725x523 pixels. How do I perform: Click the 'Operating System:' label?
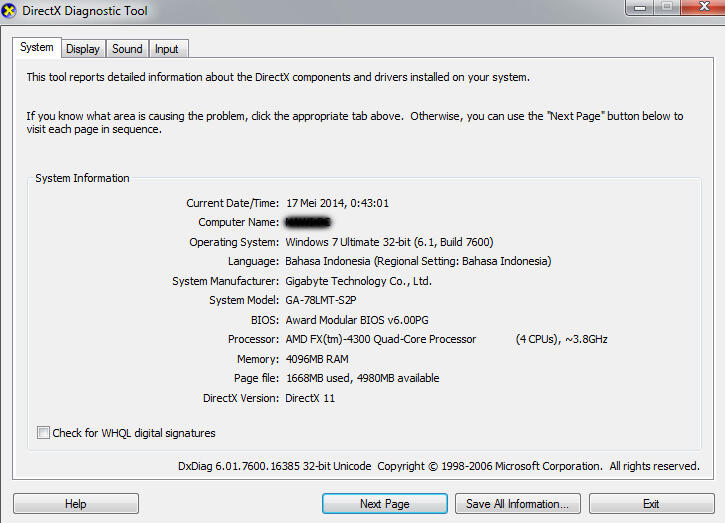pyautogui.click(x=234, y=242)
